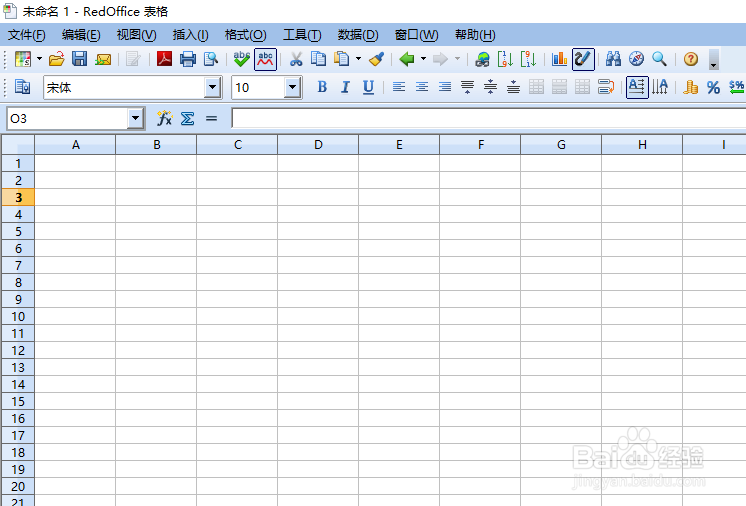Expand the Undo history dropdown arrow

pyautogui.click(x=423, y=59)
